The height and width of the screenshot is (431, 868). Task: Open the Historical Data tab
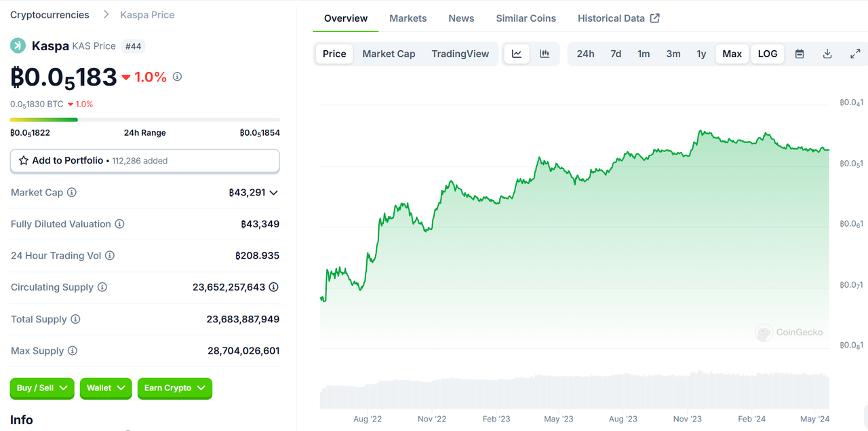click(x=618, y=18)
